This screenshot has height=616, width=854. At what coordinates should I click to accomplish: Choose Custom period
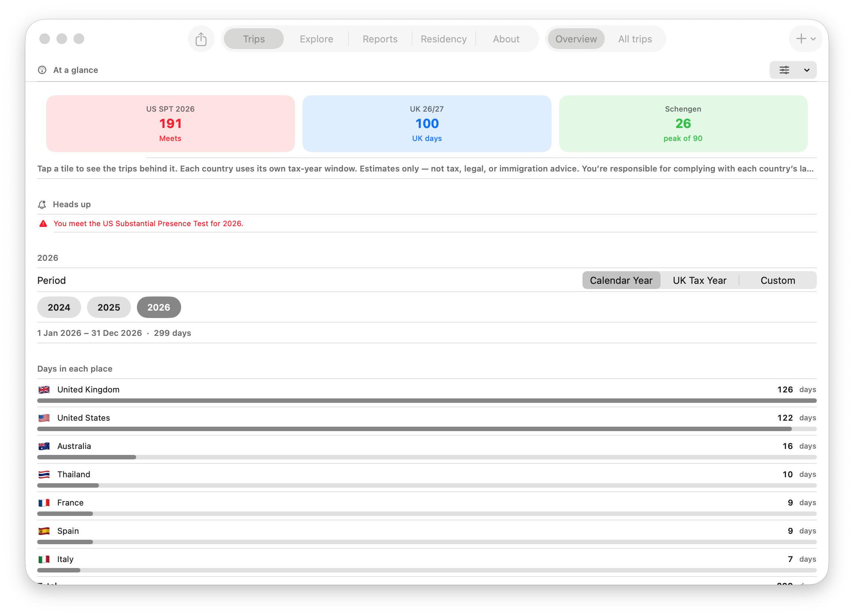(x=777, y=280)
